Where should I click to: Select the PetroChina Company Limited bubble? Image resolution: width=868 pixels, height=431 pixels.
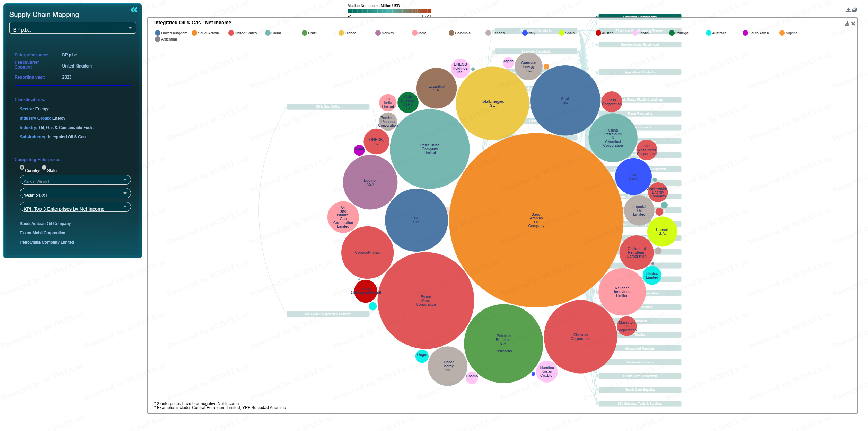coord(430,149)
